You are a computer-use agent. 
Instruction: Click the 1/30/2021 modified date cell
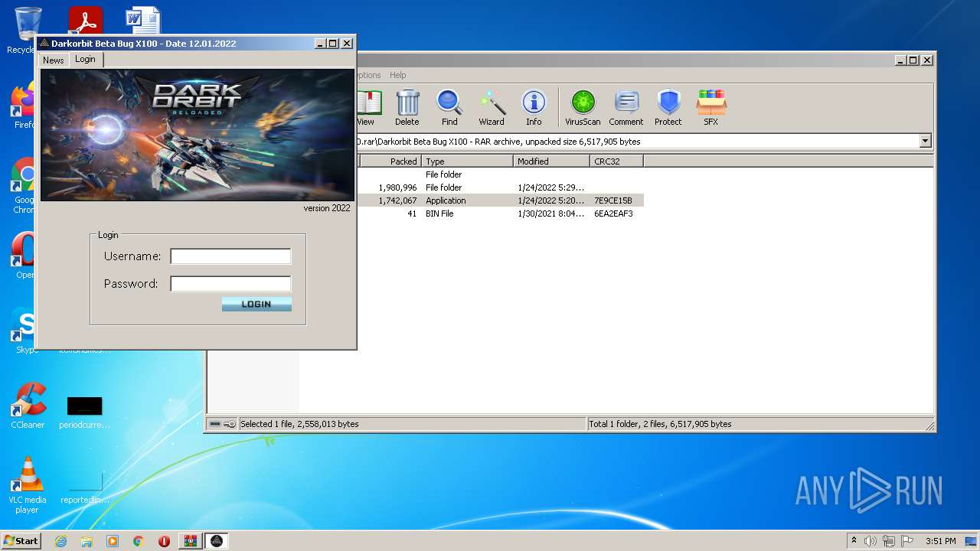point(550,214)
